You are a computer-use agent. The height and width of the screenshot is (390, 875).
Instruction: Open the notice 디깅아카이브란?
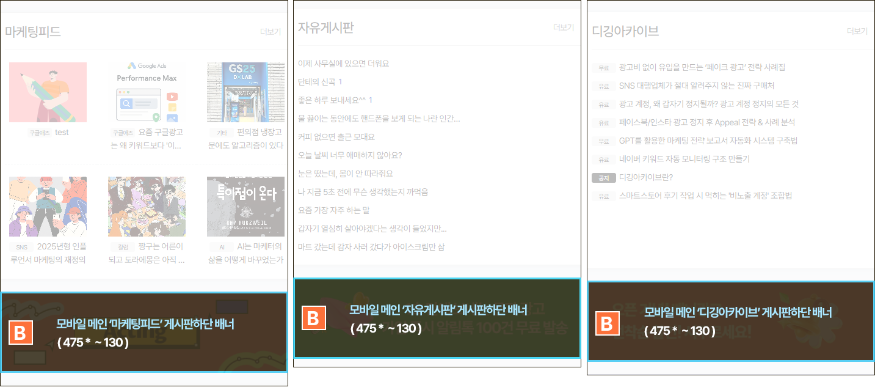click(x=646, y=177)
